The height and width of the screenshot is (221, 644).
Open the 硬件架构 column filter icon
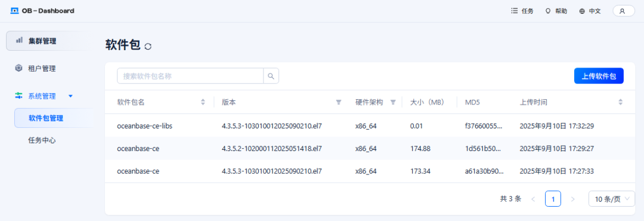[x=392, y=102]
